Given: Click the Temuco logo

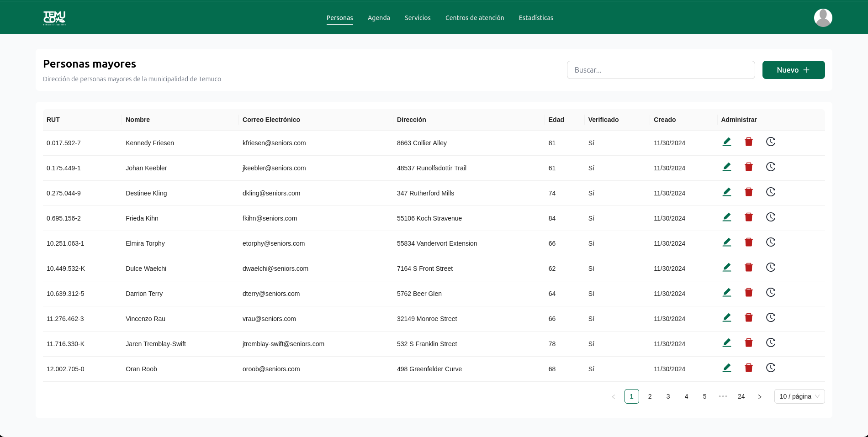Looking at the screenshot, I should pyautogui.click(x=54, y=18).
